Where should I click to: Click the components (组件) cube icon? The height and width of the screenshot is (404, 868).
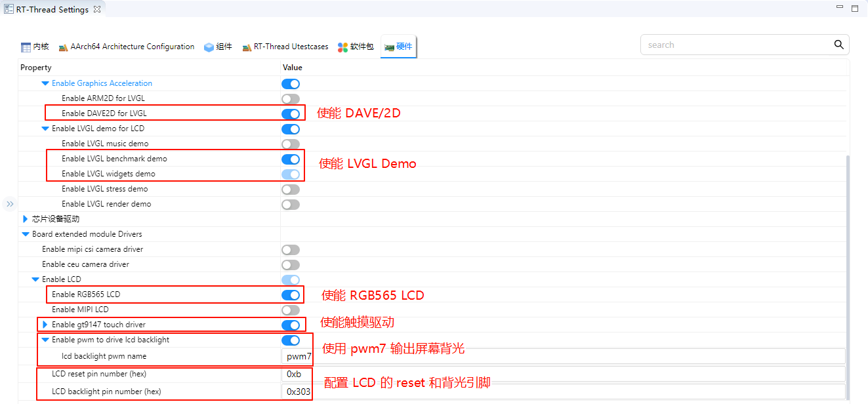(x=209, y=47)
